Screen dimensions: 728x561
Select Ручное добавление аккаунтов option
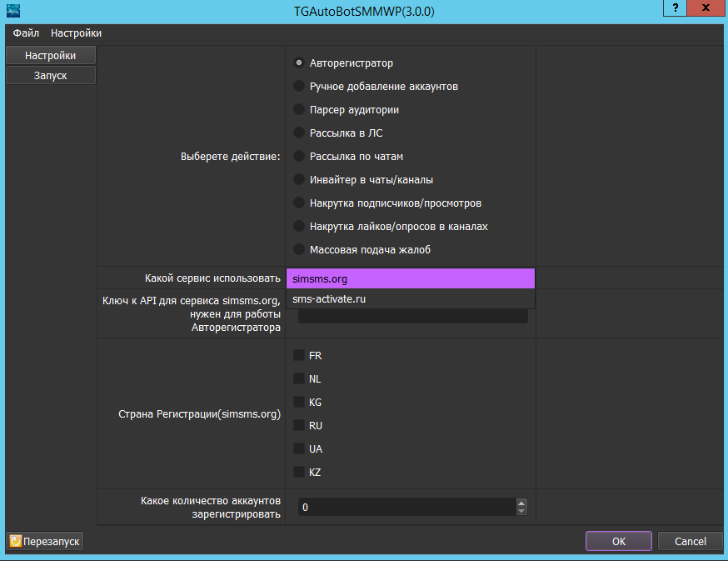pos(299,87)
